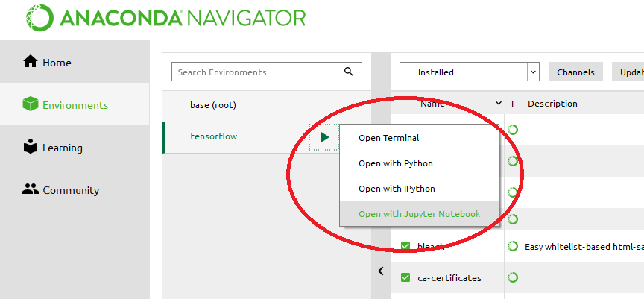644x299 pixels.
Task: Click the Description column header
Action: [x=552, y=104]
